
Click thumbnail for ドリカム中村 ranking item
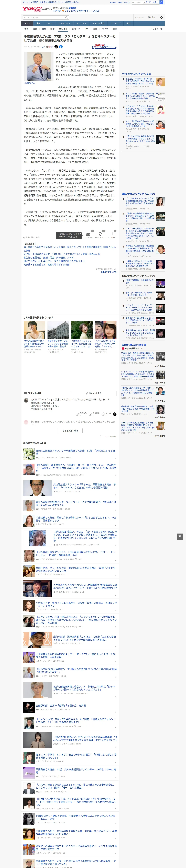161,96
